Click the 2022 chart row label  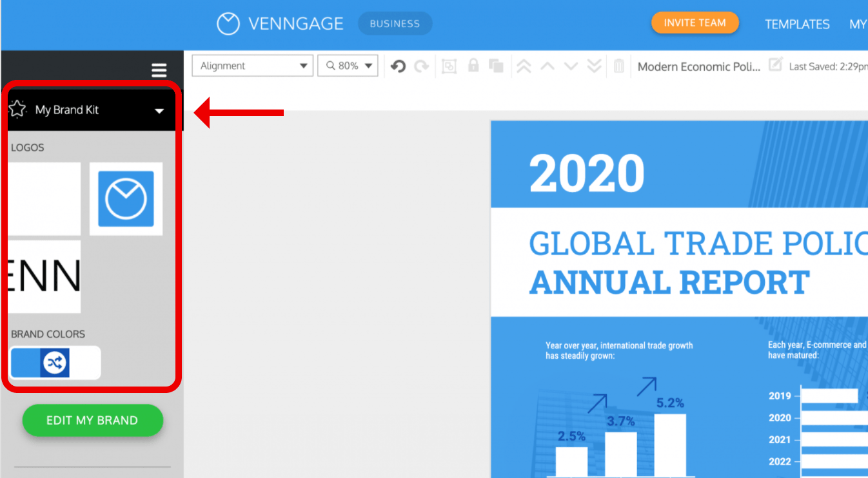[780, 462]
